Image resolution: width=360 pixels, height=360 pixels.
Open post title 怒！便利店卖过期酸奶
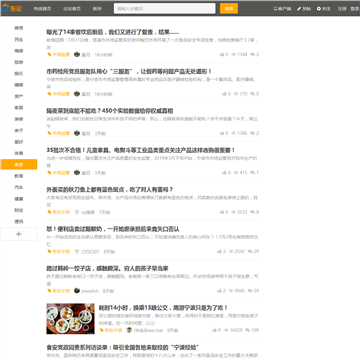tap(113, 229)
